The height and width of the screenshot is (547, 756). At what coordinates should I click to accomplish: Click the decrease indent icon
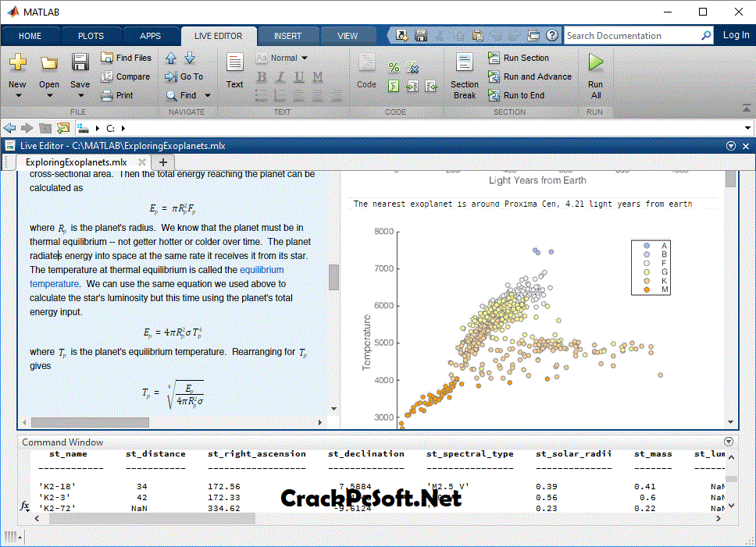(x=431, y=86)
